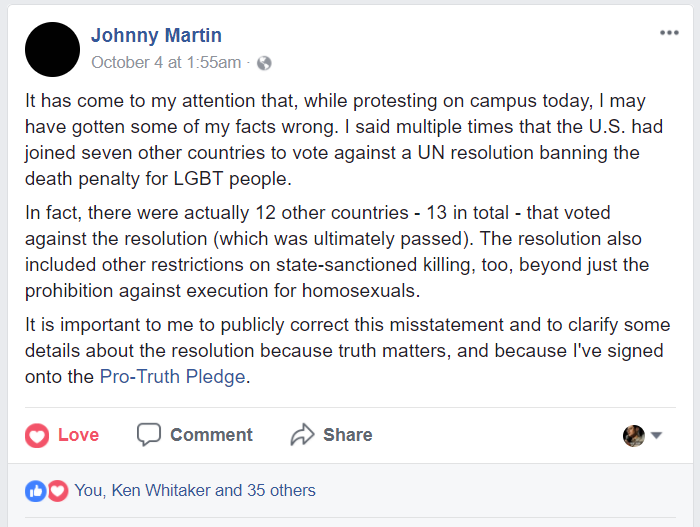700x527 pixels.
Task: Click the blue Like thumb reaction icon
Action: coord(36,491)
